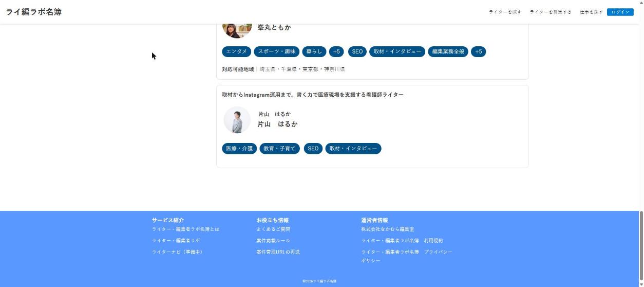
Task: Open footer link よくあるご質問
Action: click(273, 229)
